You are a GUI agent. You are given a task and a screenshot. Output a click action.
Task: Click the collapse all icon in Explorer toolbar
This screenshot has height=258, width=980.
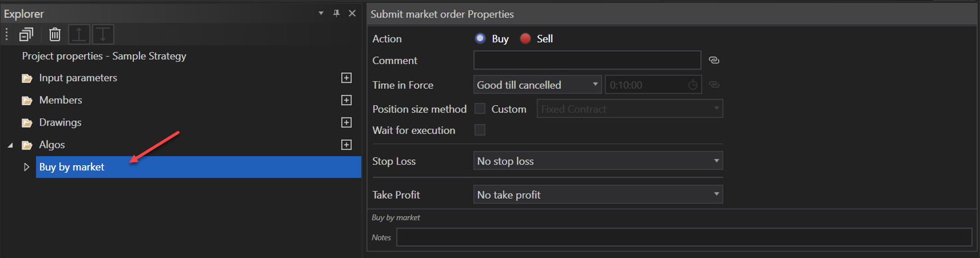[x=26, y=35]
